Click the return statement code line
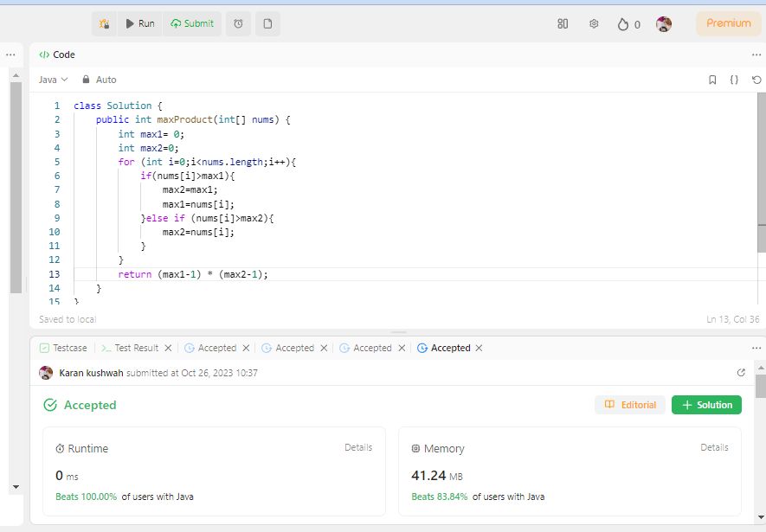Viewport: 766px width, 532px height. 193,274
